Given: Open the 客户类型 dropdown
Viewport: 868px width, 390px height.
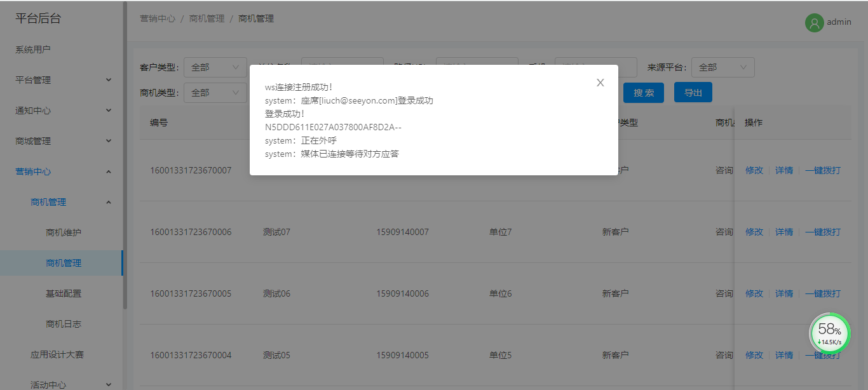Looking at the screenshot, I should 215,67.
